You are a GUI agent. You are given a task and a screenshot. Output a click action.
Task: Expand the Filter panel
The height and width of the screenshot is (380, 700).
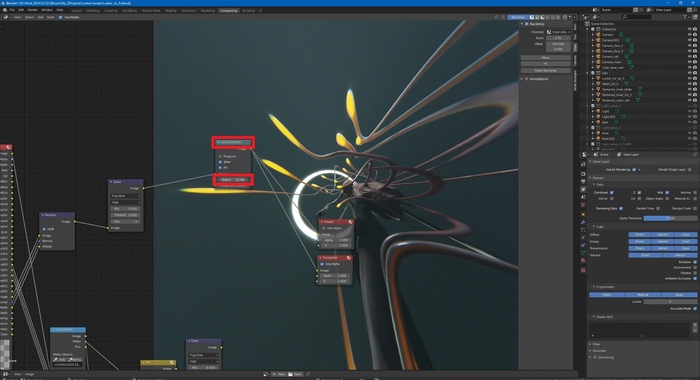(591, 344)
